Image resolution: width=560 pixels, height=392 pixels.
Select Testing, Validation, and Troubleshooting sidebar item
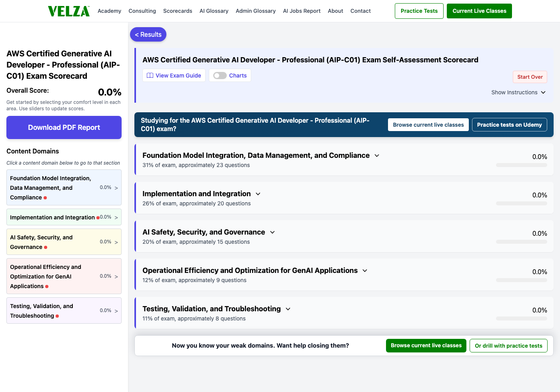point(64,310)
